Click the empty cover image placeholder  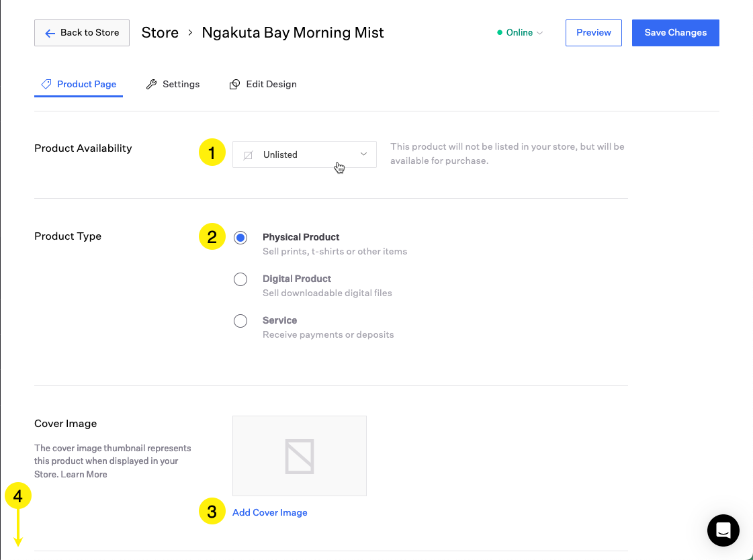click(x=299, y=455)
